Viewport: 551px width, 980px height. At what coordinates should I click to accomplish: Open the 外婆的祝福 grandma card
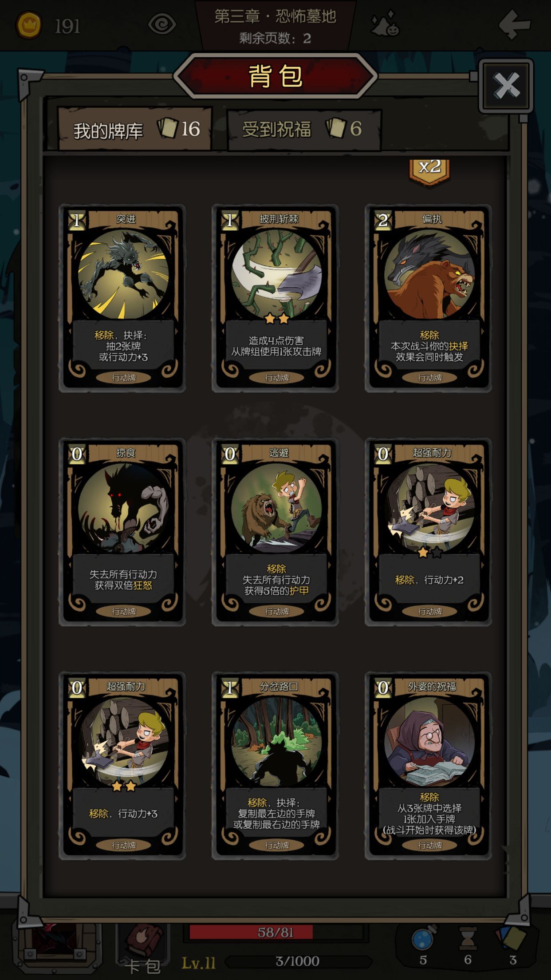coord(429,767)
